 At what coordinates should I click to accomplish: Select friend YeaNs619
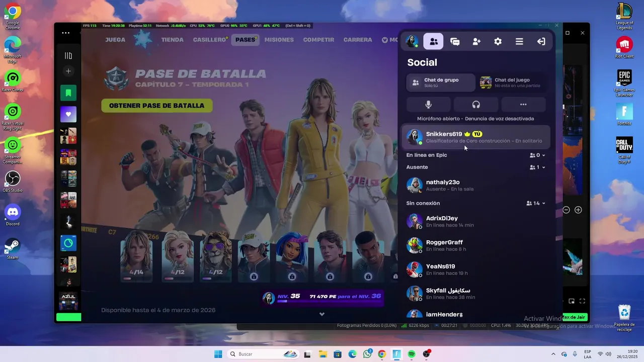(x=476, y=269)
